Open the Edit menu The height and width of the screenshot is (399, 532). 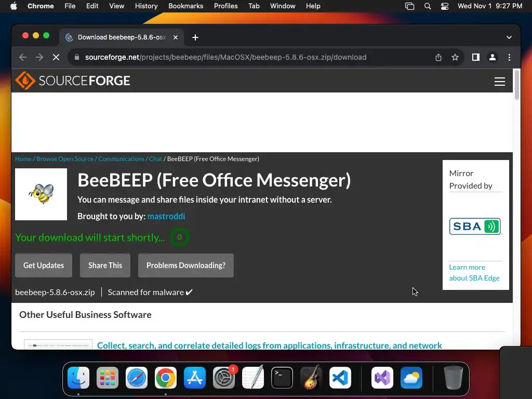click(x=92, y=6)
